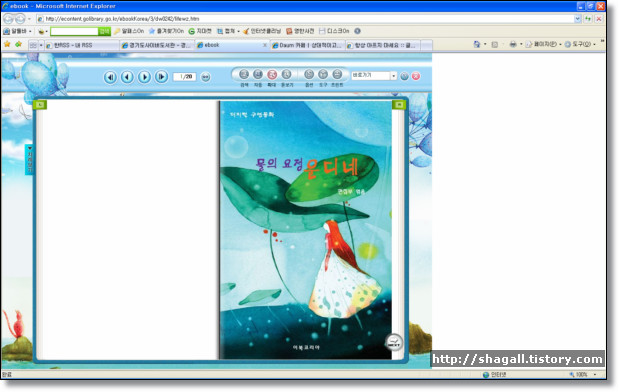Go to the previous ebook page
619x392 pixels.
point(127,77)
